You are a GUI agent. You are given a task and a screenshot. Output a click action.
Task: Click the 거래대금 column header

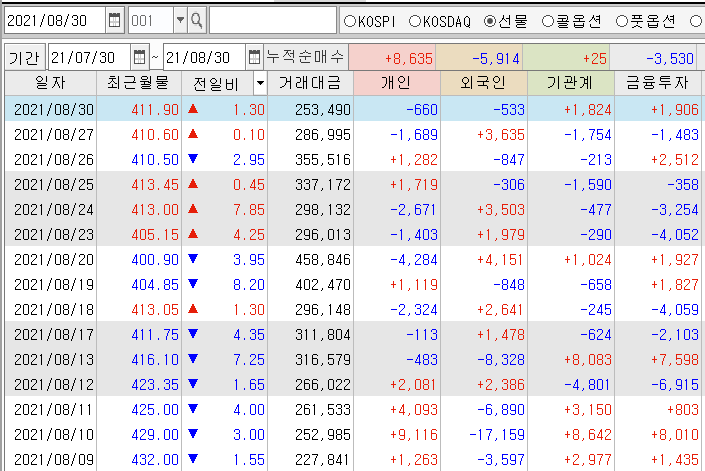[310, 83]
